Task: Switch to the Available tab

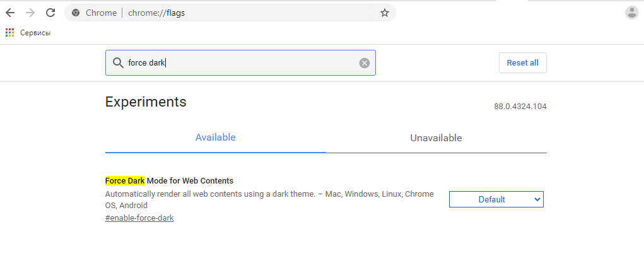Action: tap(215, 137)
